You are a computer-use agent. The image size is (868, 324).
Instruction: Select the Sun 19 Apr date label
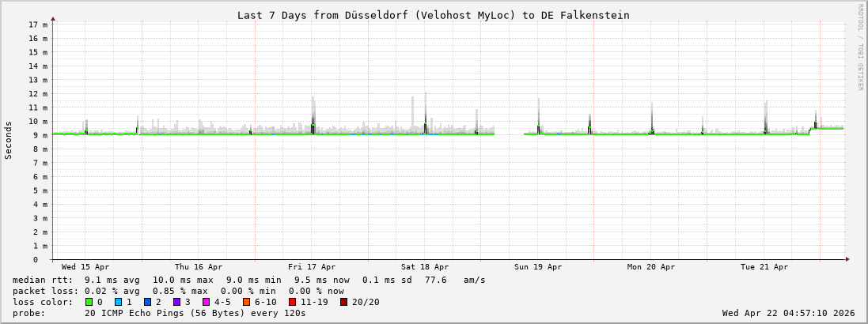tap(538, 267)
